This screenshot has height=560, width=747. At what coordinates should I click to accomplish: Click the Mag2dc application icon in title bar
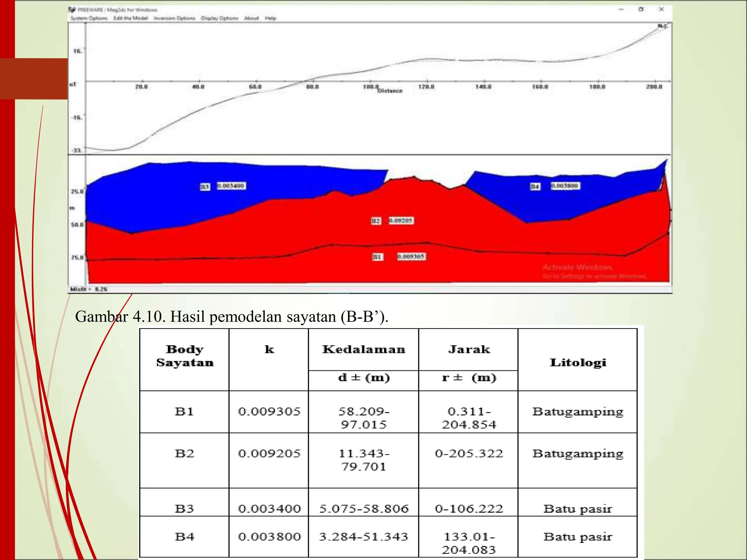click(72, 10)
